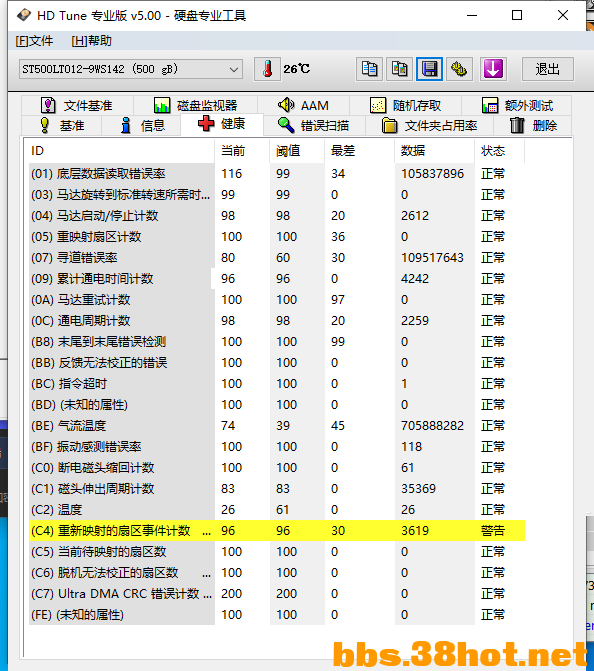Go to the 随机存取 tab
This screenshot has height=671, width=594.
click(x=405, y=105)
